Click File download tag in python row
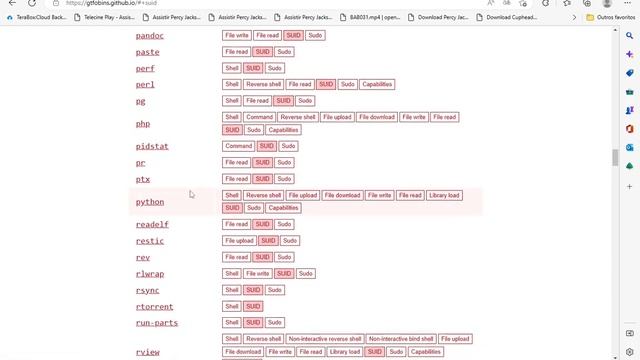Viewport: 640px width, 360px height. click(x=342, y=196)
